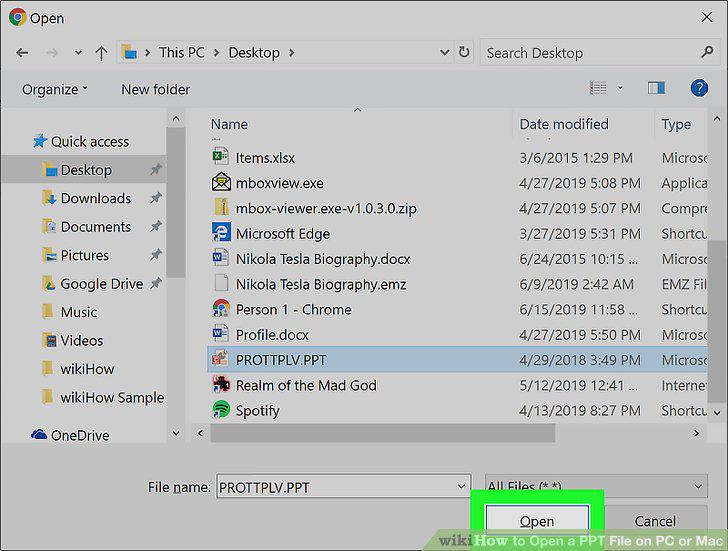Select the Microsoft Edge shortcut icon
Screen dimensions: 728x551
[x=221, y=232]
